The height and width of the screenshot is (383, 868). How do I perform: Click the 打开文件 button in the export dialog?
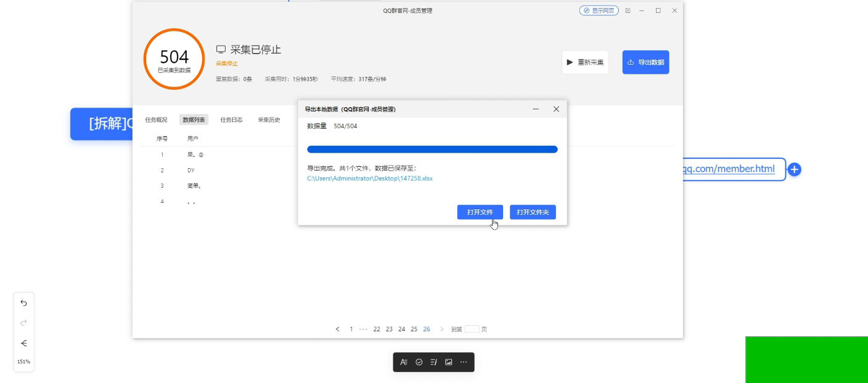pyautogui.click(x=480, y=212)
